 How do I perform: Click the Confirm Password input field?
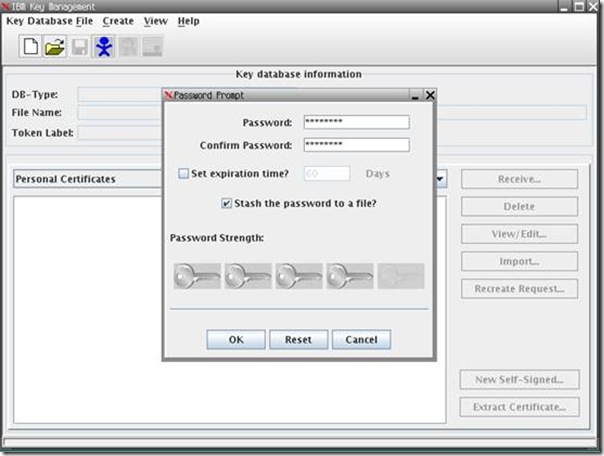pyautogui.click(x=356, y=145)
